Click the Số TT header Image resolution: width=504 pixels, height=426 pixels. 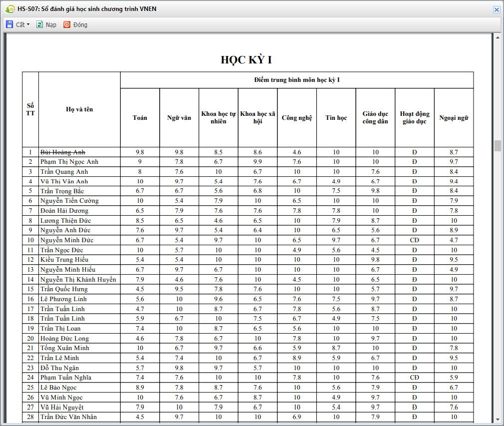pyautogui.click(x=30, y=109)
